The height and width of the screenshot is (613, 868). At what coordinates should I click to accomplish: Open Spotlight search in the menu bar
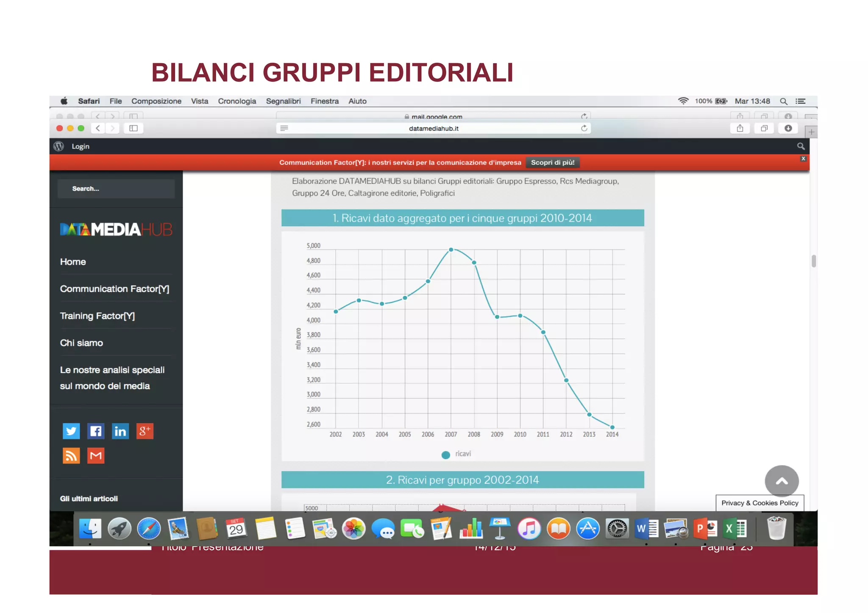pyautogui.click(x=784, y=101)
